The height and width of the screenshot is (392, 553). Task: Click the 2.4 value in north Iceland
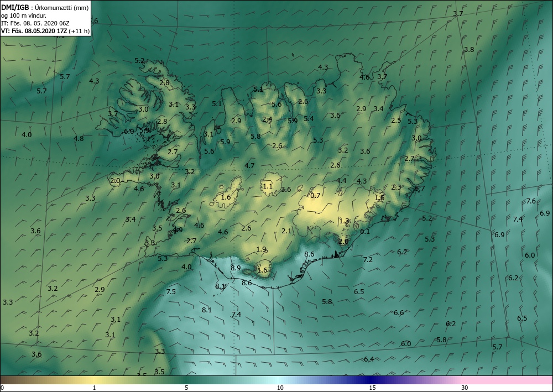point(267,119)
